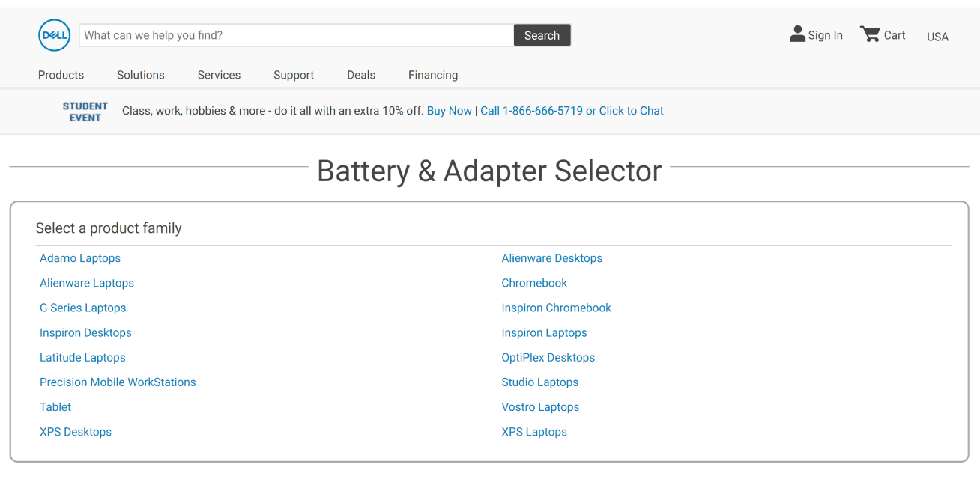Open the Sign In link text
Viewport: 980px width, 491px height.
[826, 35]
